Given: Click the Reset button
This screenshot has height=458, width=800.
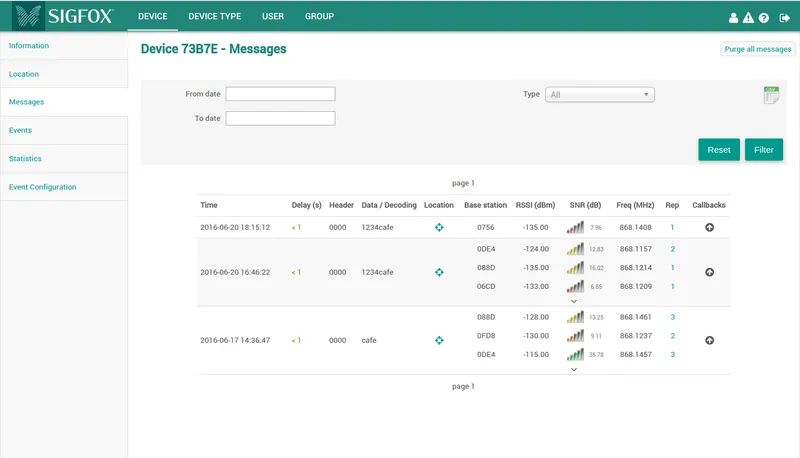Looking at the screenshot, I should pyautogui.click(x=718, y=150).
